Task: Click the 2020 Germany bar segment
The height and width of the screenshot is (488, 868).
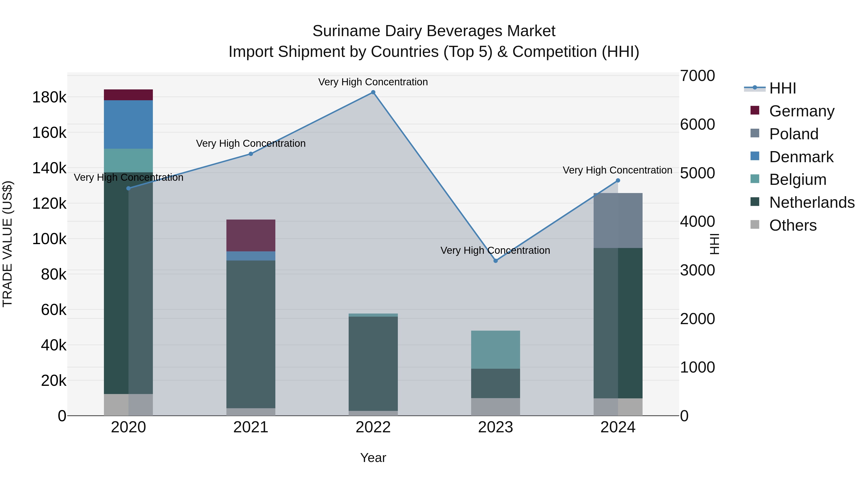Action: (128, 95)
